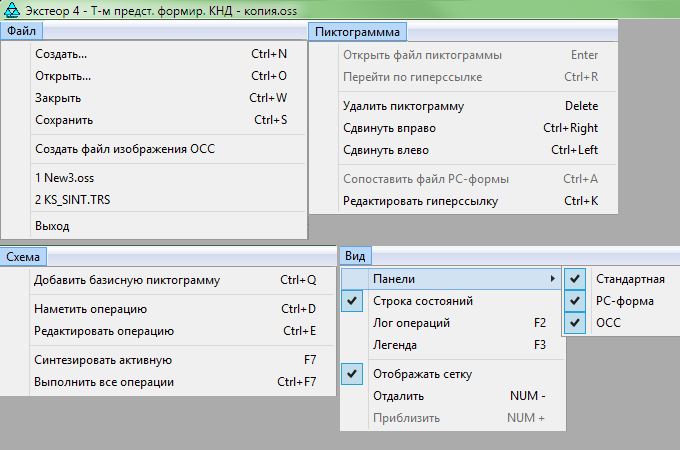The height and width of the screenshot is (450, 680).
Task: Open the Файл menu
Action: (21, 31)
